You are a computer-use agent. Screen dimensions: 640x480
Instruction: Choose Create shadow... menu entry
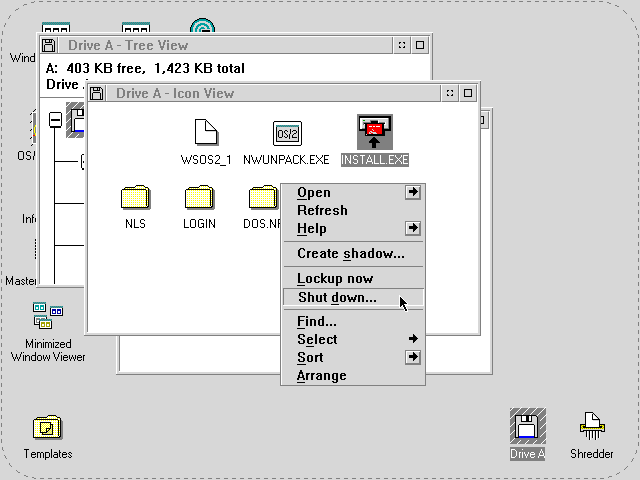[353, 253]
